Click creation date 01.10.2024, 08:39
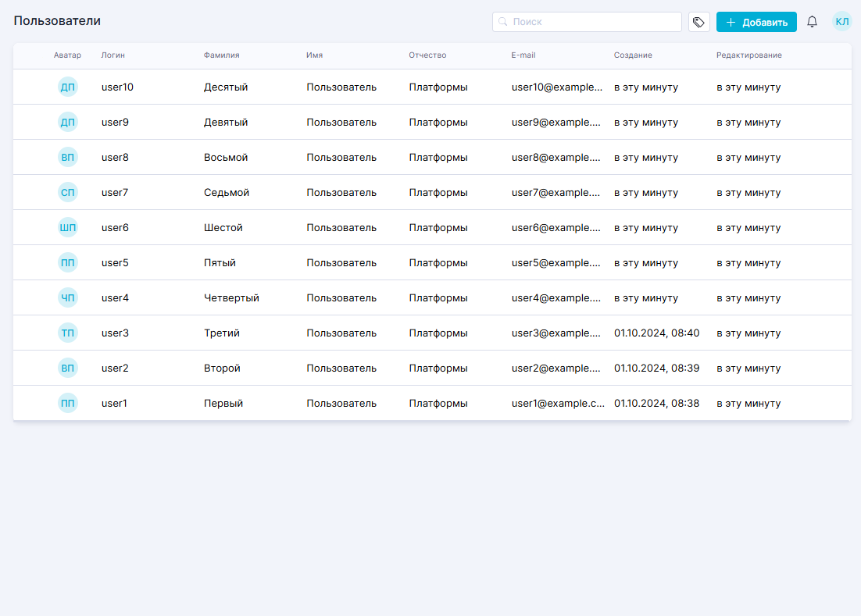Image resolution: width=861 pixels, height=616 pixels. [656, 369]
